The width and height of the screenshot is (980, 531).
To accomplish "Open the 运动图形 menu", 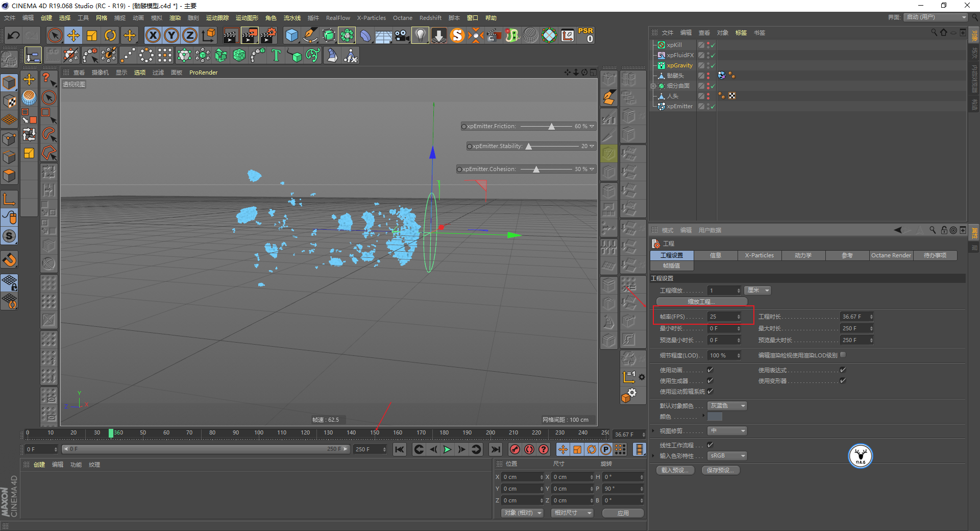I will pos(247,18).
